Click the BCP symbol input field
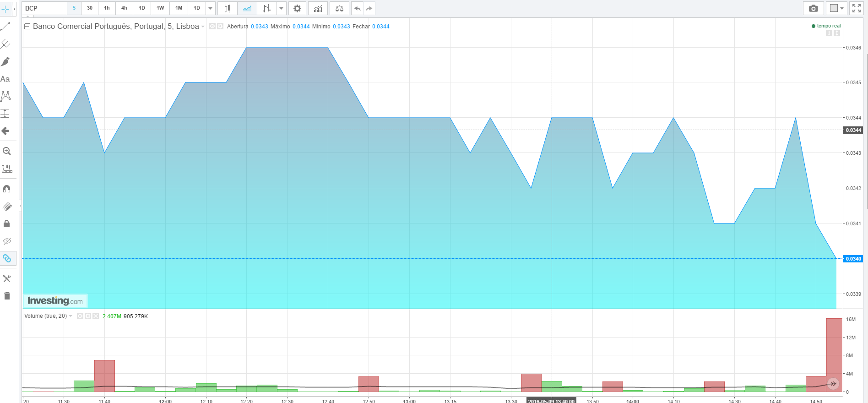868x403 pixels. point(44,8)
